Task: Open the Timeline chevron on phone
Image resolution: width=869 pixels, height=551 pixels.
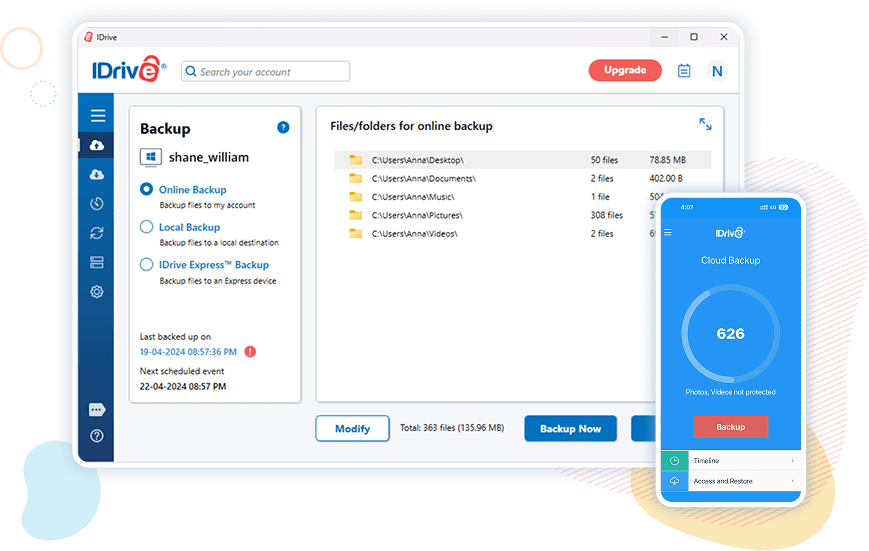Action: tap(793, 461)
